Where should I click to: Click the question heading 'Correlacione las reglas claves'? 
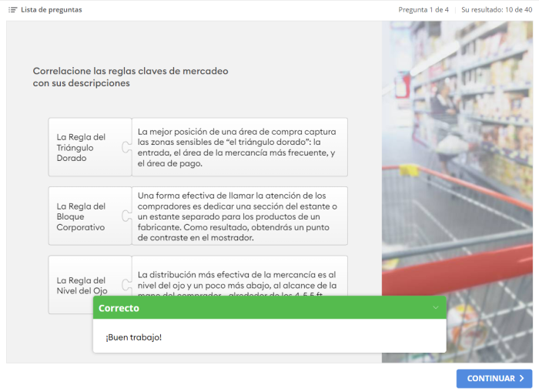pos(130,76)
